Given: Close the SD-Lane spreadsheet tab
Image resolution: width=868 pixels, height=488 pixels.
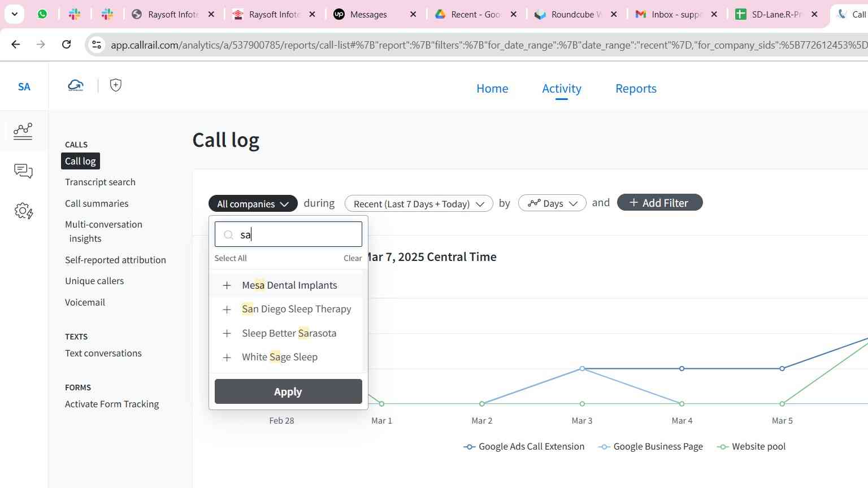Looking at the screenshot, I should [x=814, y=14].
